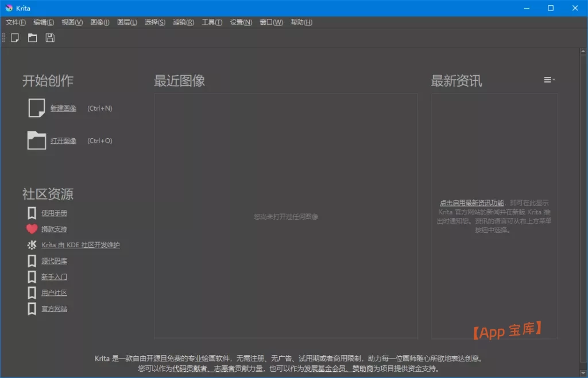Open the 图层 menu

(x=127, y=22)
